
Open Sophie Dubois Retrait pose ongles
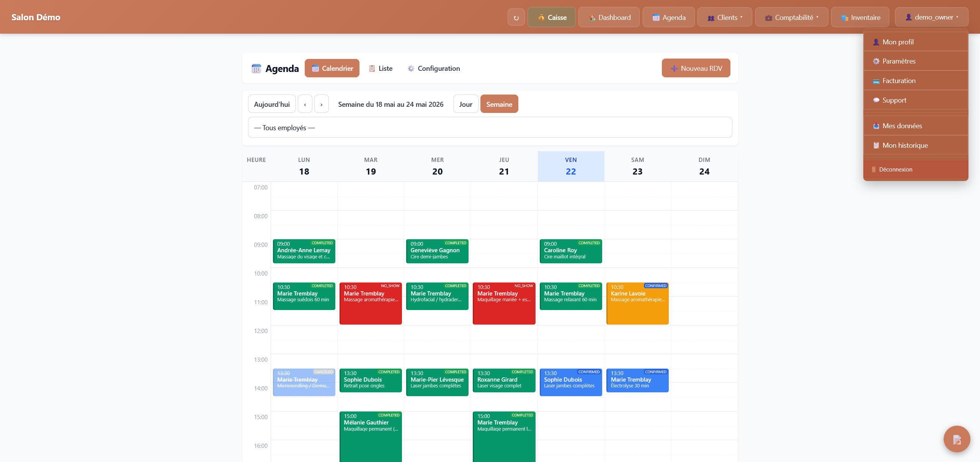click(x=371, y=380)
